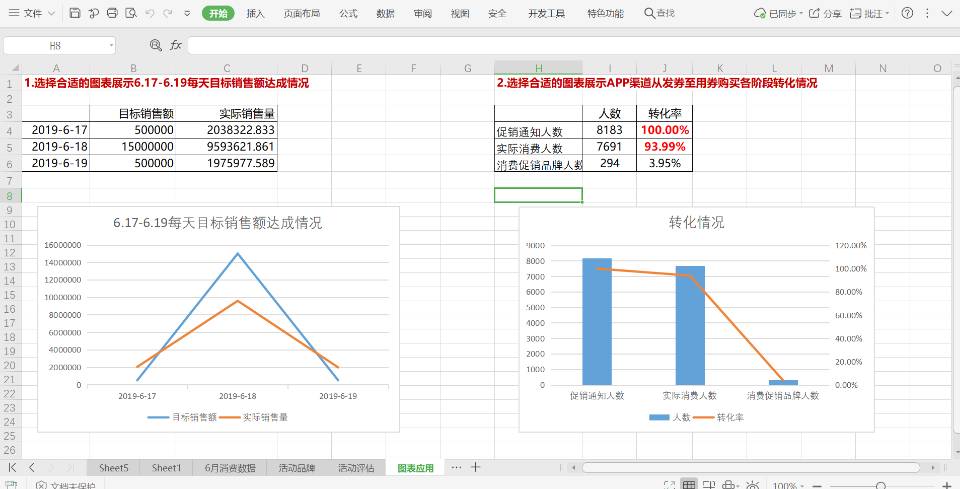Image resolution: width=960 pixels, height=489 pixels.
Task: Click the previous sheet arrow
Action: coord(32,468)
